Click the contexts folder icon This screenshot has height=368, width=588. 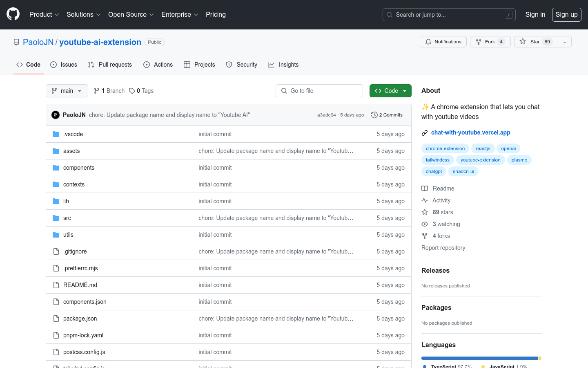[x=56, y=184]
